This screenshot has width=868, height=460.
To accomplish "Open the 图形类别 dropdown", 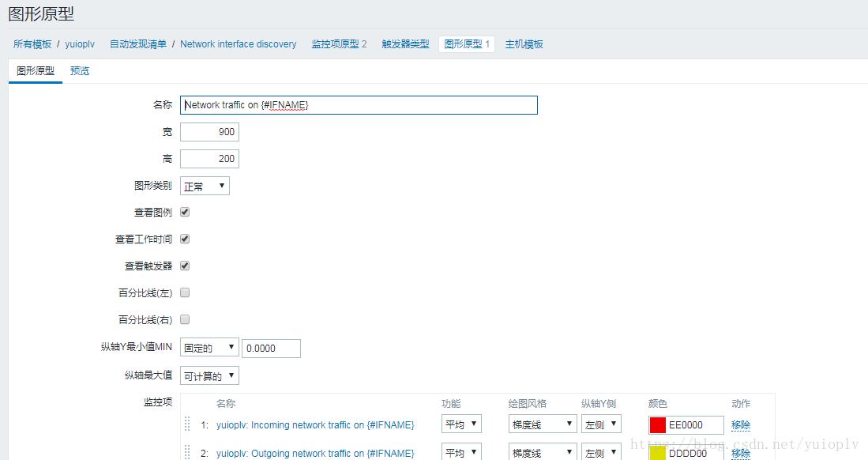I will click(x=205, y=186).
